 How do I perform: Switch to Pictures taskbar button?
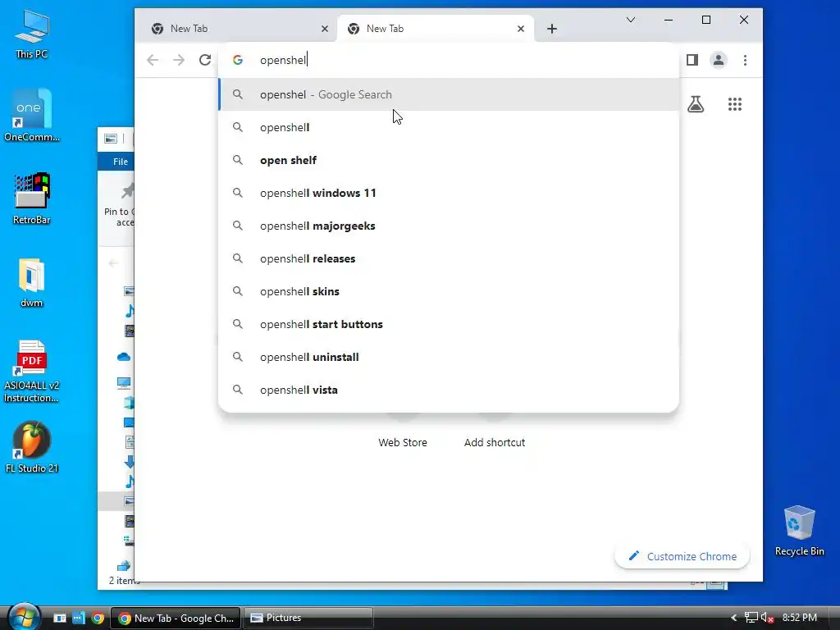308,619
